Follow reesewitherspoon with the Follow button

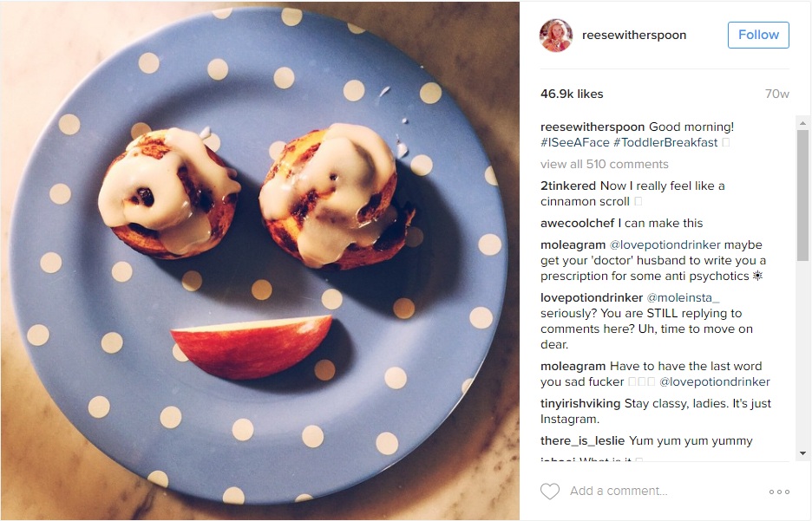pos(758,35)
